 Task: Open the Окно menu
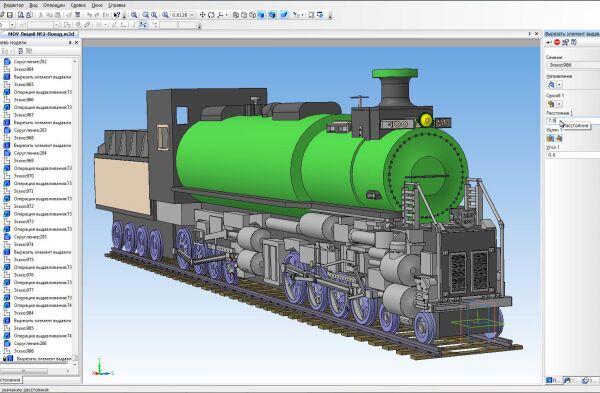[x=97, y=5]
